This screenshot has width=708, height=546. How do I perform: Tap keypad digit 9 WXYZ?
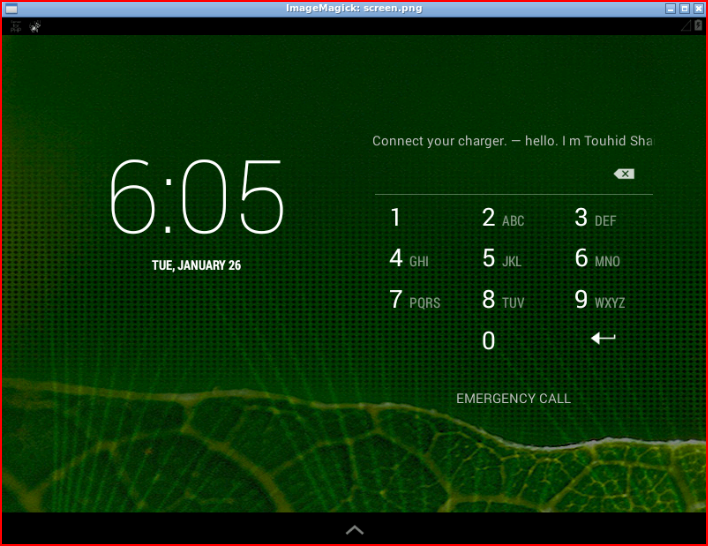pos(600,300)
